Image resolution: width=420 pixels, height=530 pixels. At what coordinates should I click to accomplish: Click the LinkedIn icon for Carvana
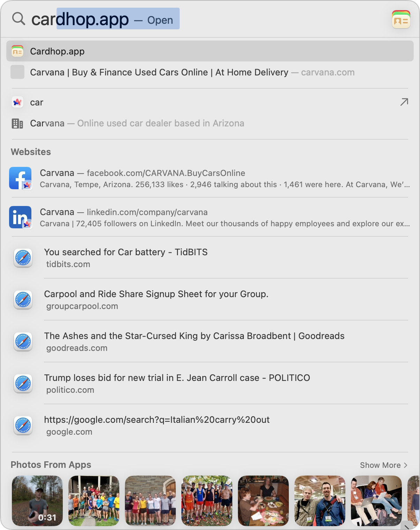point(20,217)
